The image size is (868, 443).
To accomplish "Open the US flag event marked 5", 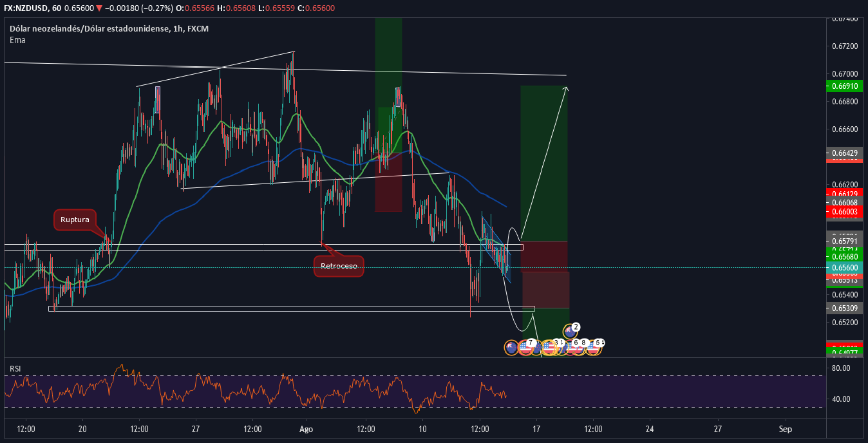I will point(594,348).
